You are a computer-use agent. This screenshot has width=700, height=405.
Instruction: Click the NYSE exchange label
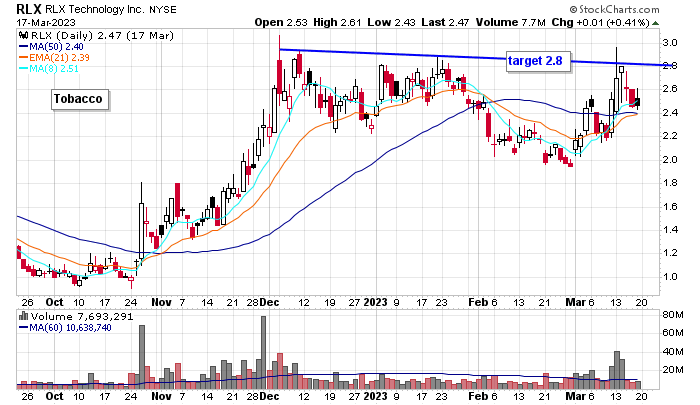coord(162,9)
